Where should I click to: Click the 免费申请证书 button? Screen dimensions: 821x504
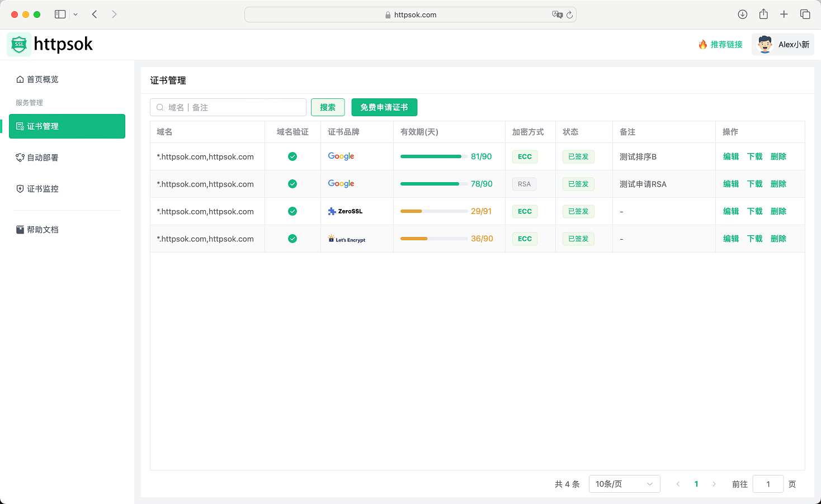point(384,107)
